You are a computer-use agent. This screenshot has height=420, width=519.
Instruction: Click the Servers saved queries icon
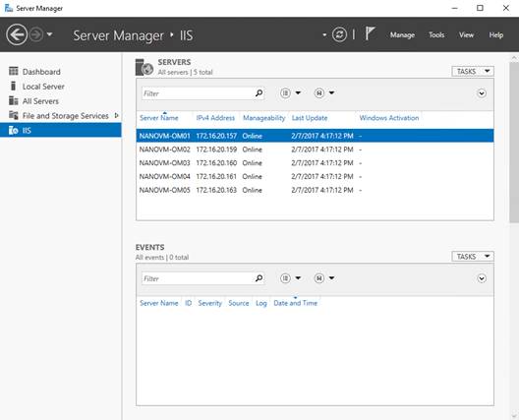pyautogui.click(x=319, y=93)
